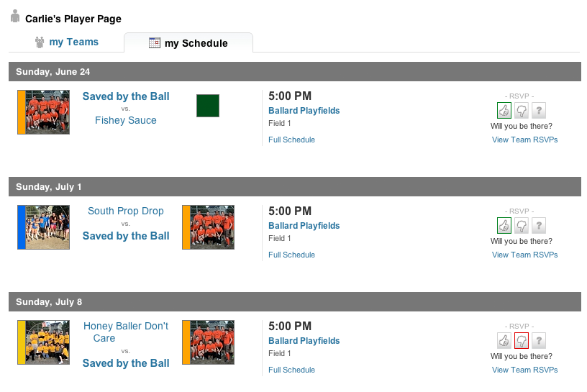
Task: RSVP thumbs down for July 8 game
Action: tap(522, 341)
